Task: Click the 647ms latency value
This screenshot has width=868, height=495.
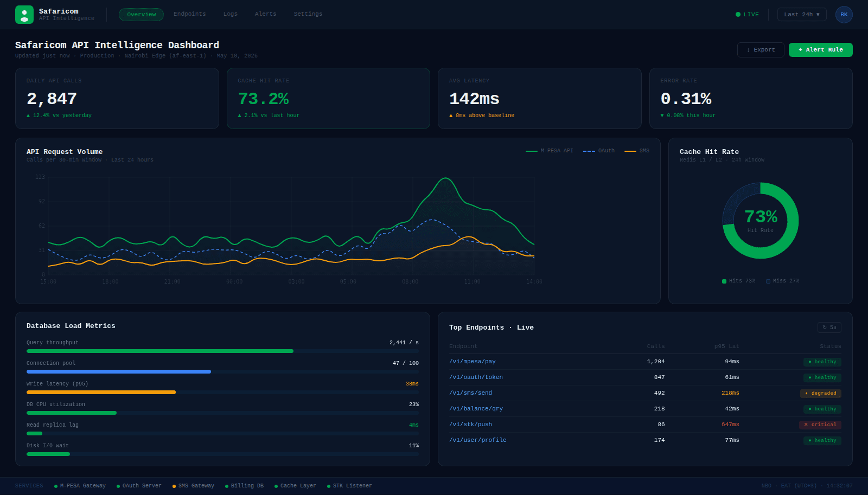Action: click(730, 425)
